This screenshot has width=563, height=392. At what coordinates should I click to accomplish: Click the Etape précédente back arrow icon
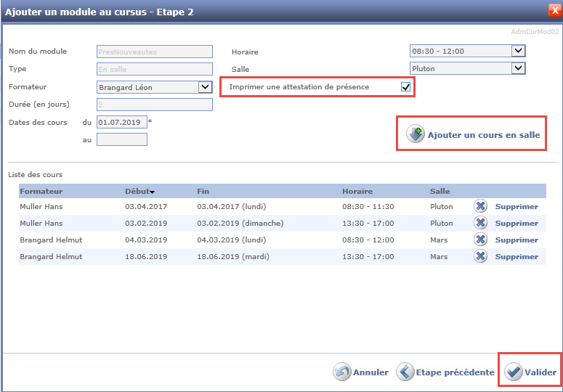click(405, 372)
